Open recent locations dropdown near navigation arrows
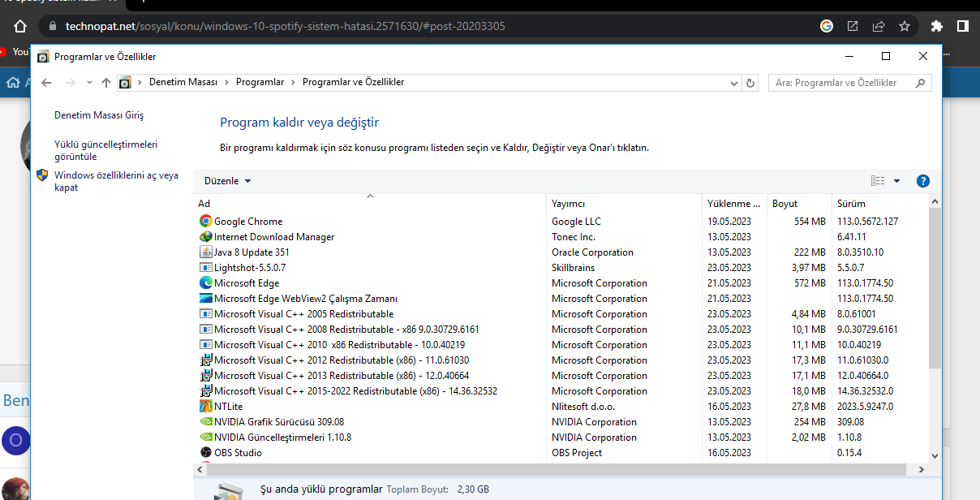Viewport: 980px width, 500px height. pos(88,83)
